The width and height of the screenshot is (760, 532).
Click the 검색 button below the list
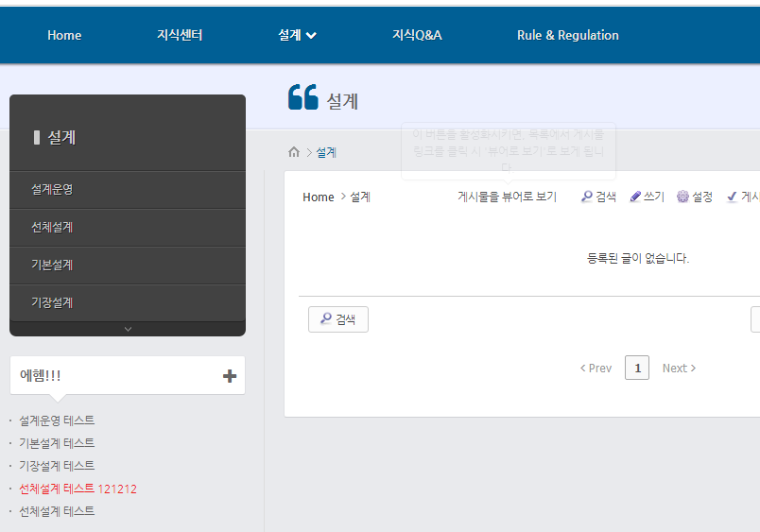[x=338, y=319]
